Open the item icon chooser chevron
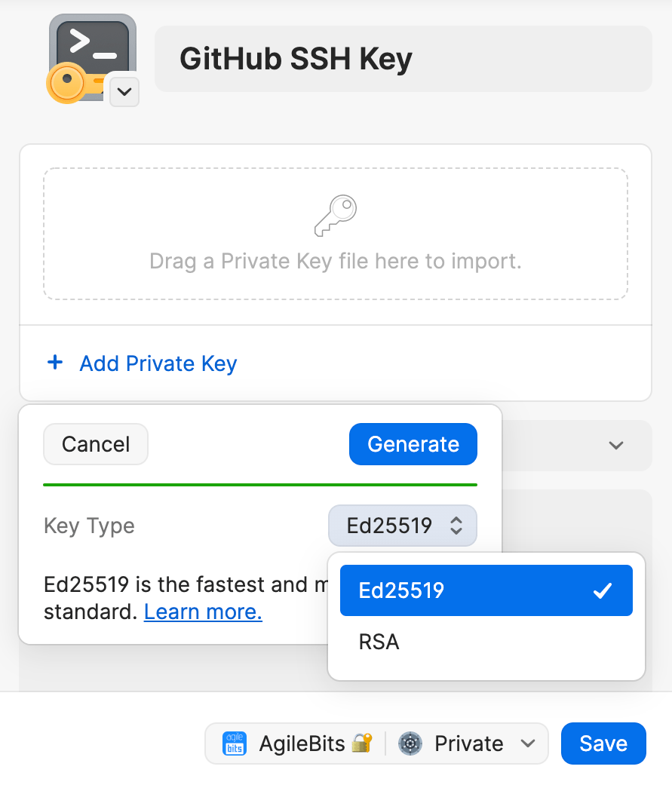672x791 pixels. click(124, 92)
